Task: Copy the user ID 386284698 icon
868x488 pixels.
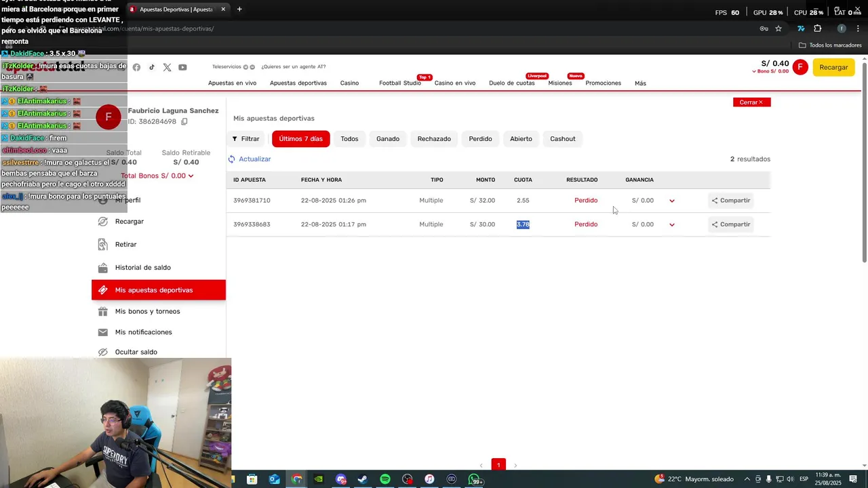Action: (x=184, y=121)
